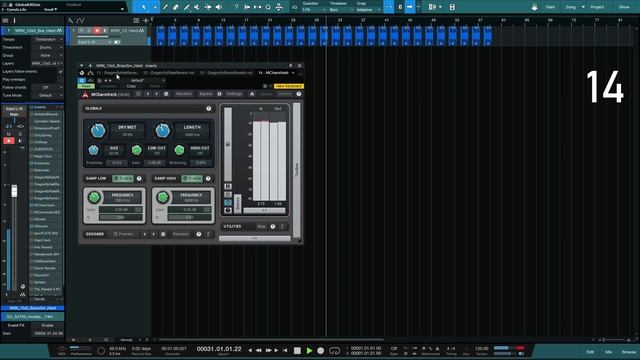Image resolution: width=640 pixels, height=360 pixels.
Task: Open the Browse panel at bottom right
Action: pyautogui.click(x=629, y=352)
